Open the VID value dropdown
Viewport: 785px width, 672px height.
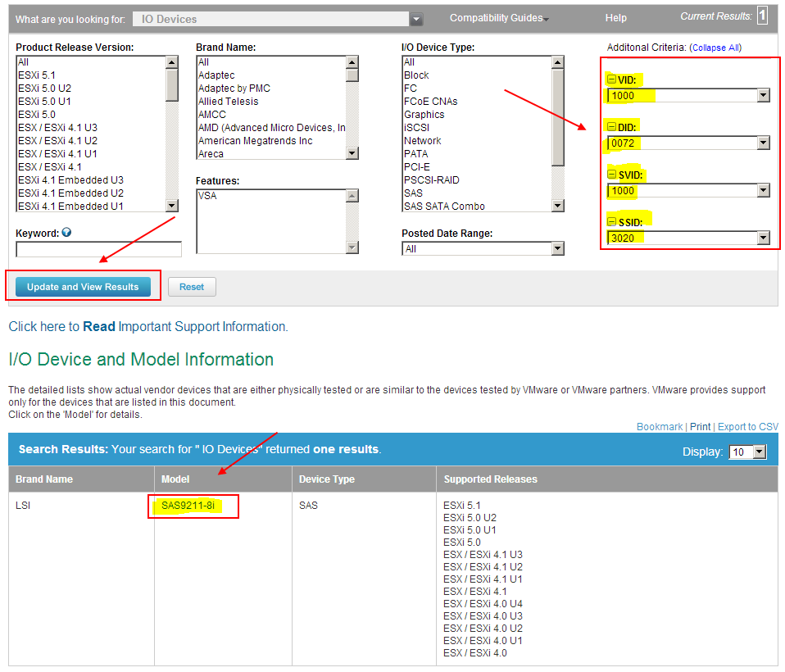763,95
